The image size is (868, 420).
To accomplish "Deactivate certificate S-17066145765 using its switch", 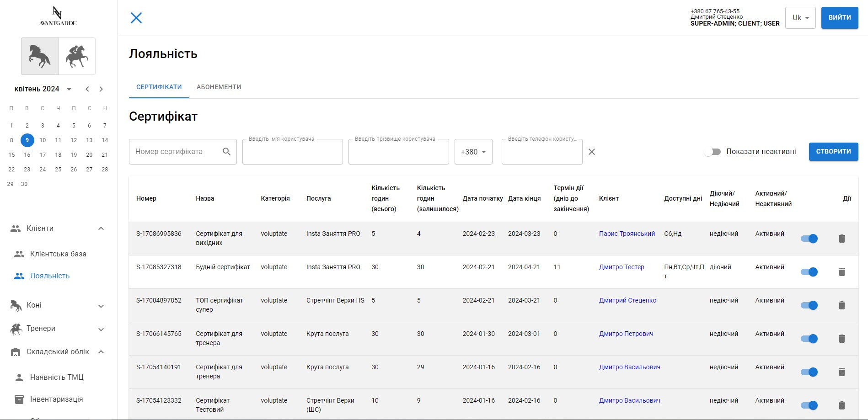I will click(809, 339).
